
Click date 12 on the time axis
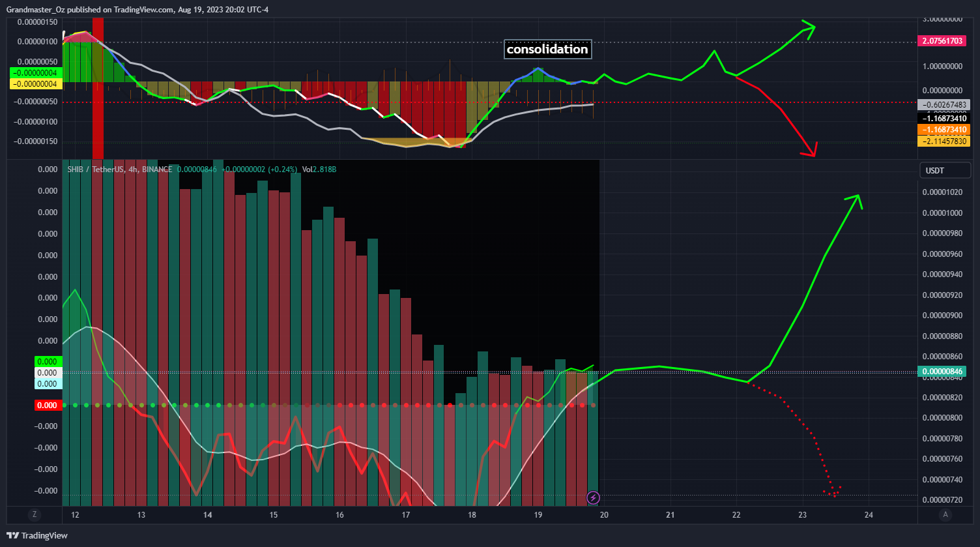[x=76, y=515]
